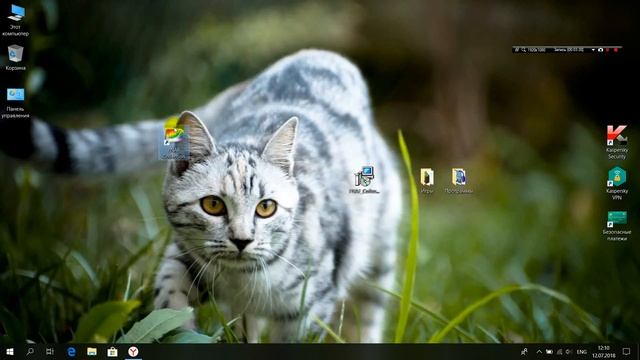640x360 pixels.
Task: Select the colorful shortcut icon by cat's ear
Action: coord(175,139)
